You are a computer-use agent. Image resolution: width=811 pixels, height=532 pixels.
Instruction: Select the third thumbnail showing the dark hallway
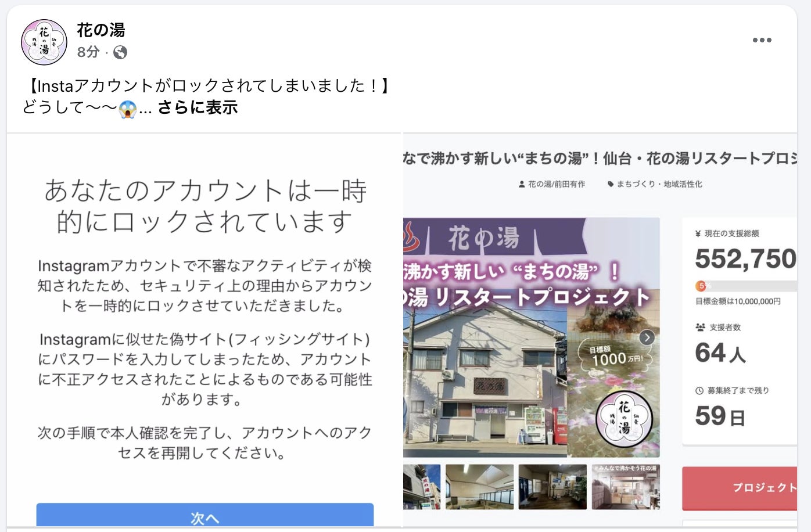click(552, 487)
